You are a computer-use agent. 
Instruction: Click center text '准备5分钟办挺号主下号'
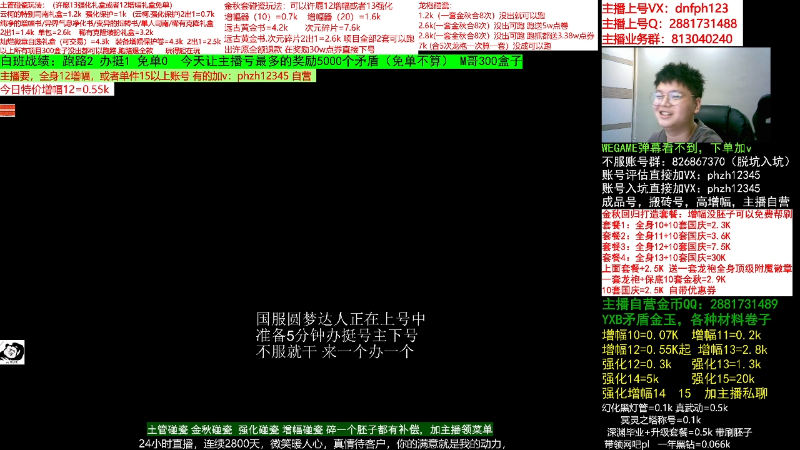pos(337,335)
